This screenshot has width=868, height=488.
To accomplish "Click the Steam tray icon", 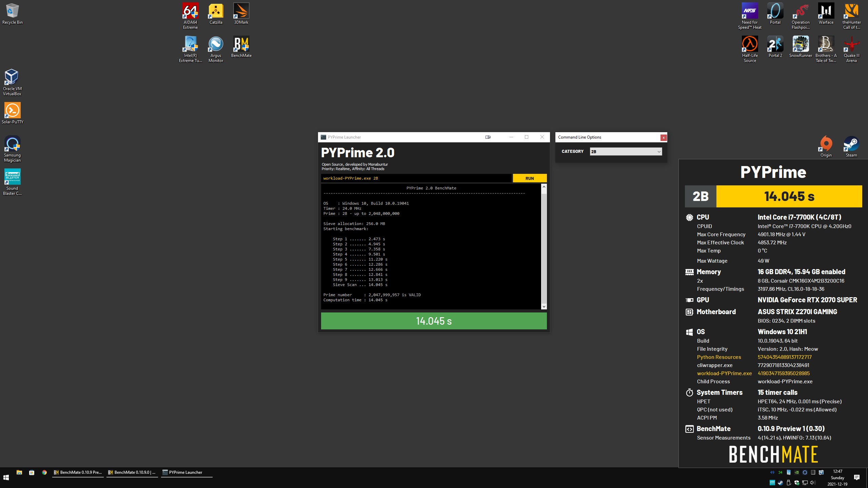I will click(x=780, y=483).
